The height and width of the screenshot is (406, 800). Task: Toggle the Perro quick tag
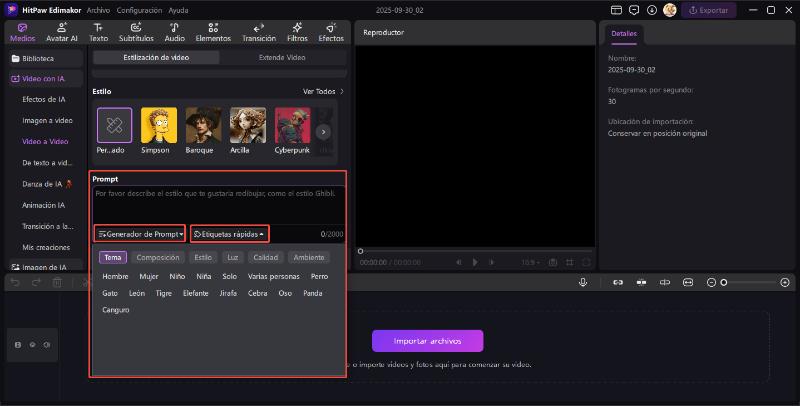[319, 276]
